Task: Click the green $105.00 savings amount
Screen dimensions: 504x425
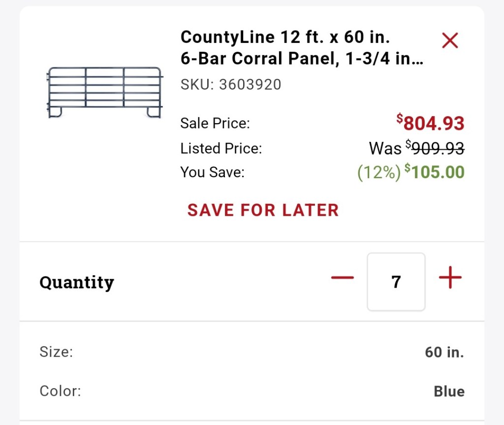Action: point(435,172)
